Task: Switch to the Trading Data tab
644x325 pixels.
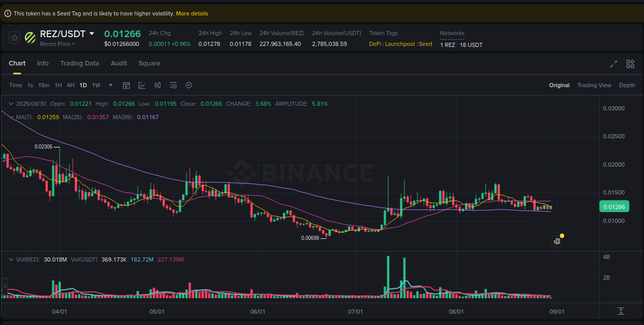Action: click(x=79, y=63)
